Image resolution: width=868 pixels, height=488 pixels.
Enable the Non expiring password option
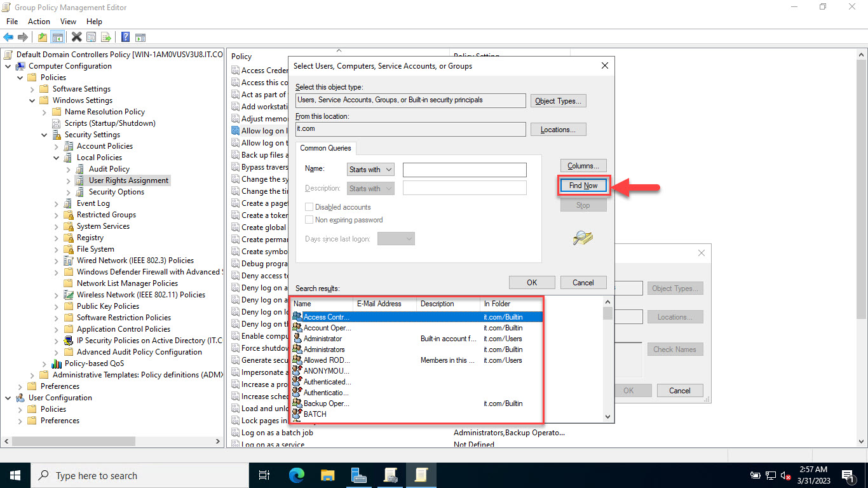pyautogui.click(x=309, y=219)
